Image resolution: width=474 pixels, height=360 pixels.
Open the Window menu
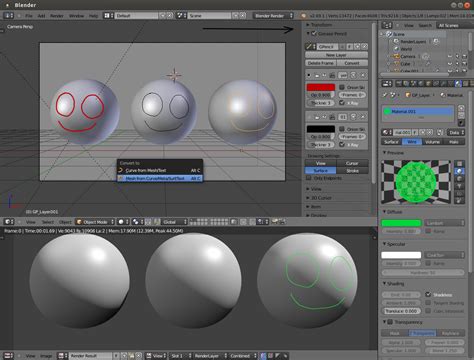coord(76,16)
